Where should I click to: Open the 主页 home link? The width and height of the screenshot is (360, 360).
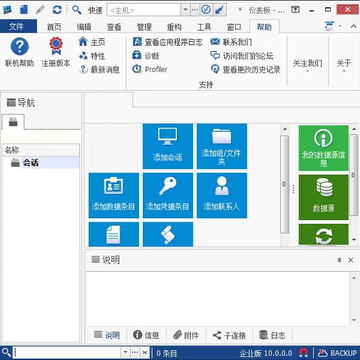(x=92, y=42)
